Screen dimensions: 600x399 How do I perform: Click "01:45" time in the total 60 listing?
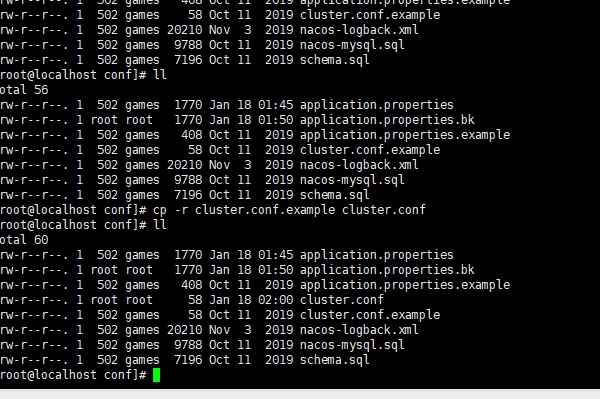[276, 255]
